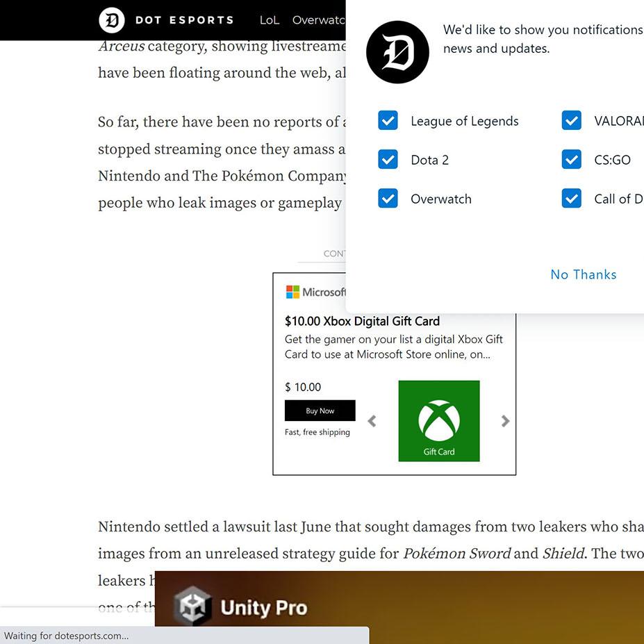Uncheck the CS:GO checkbox
The image size is (644, 644).
(571, 159)
